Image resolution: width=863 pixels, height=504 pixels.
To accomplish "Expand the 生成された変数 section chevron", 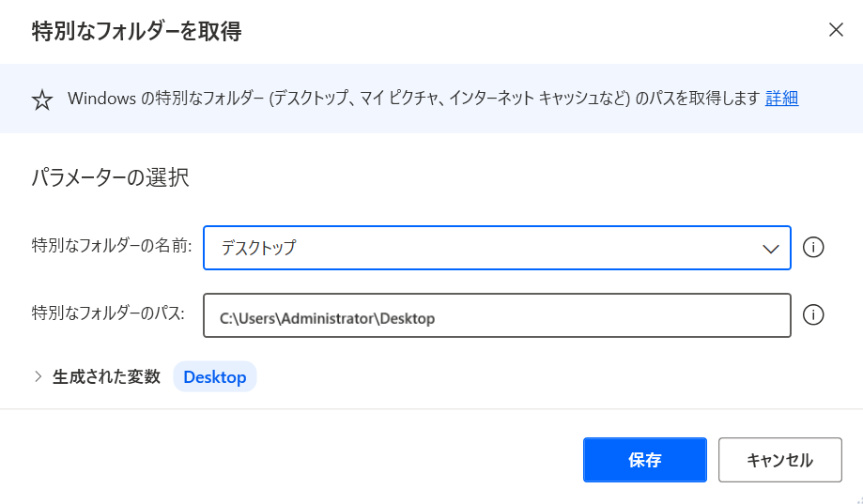I will [38, 376].
